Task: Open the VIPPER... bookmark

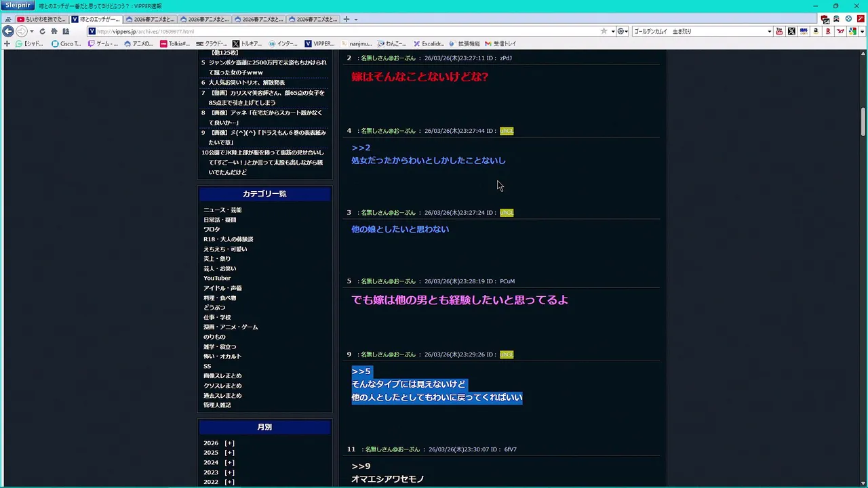Action: click(x=319, y=43)
